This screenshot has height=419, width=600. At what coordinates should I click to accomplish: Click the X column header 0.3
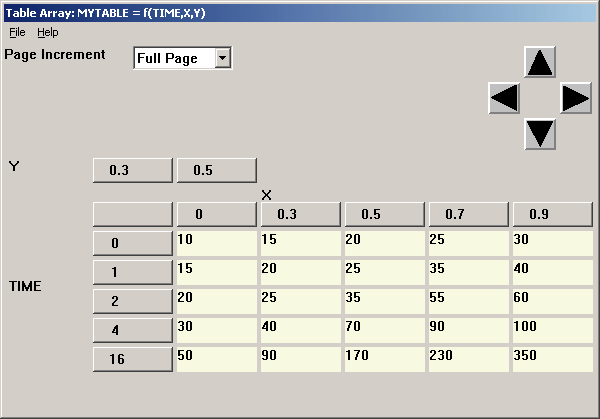pyautogui.click(x=301, y=214)
